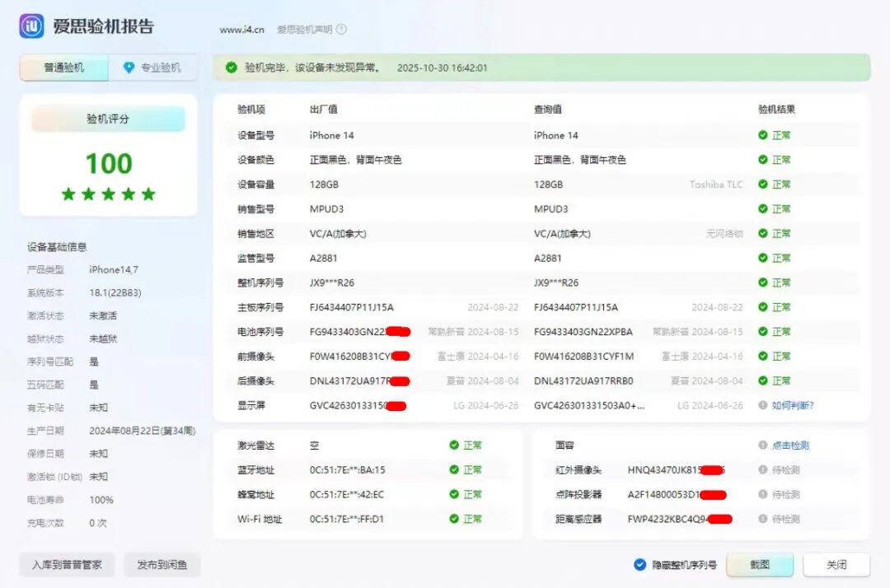Click the five-star rating under score 100

[108, 194]
